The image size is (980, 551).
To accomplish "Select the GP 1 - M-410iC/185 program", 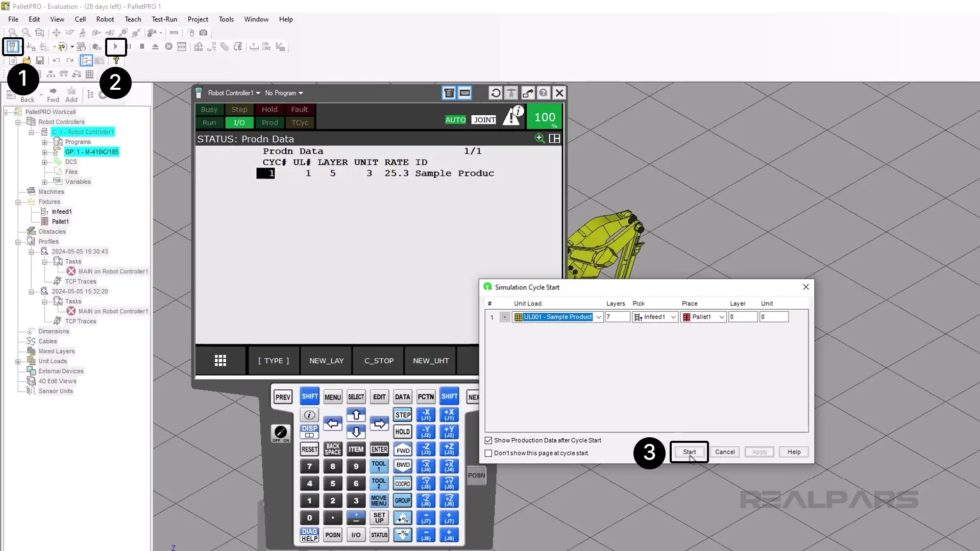I will coord(91,152).
